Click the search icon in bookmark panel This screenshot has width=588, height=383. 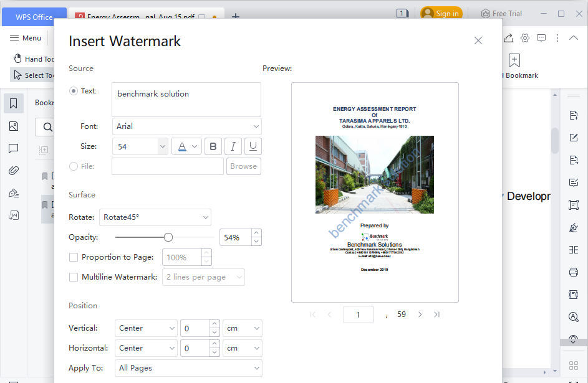click(47, 127)
